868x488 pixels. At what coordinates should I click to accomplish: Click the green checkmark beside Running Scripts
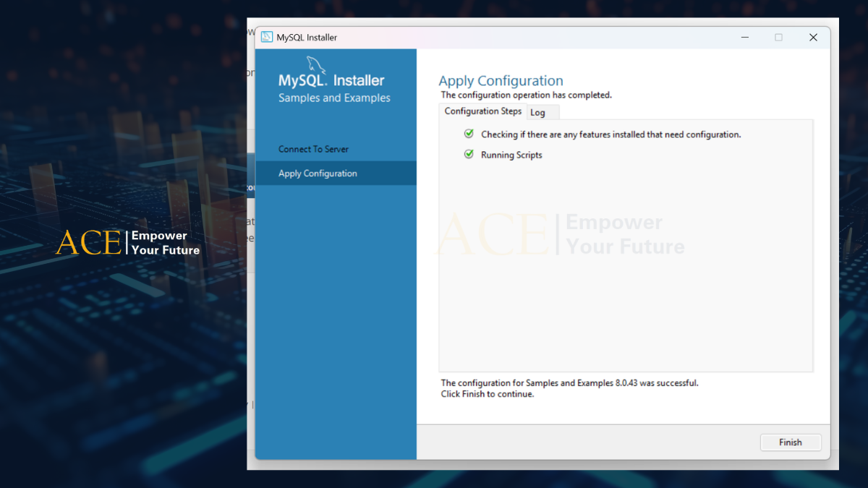469,154
